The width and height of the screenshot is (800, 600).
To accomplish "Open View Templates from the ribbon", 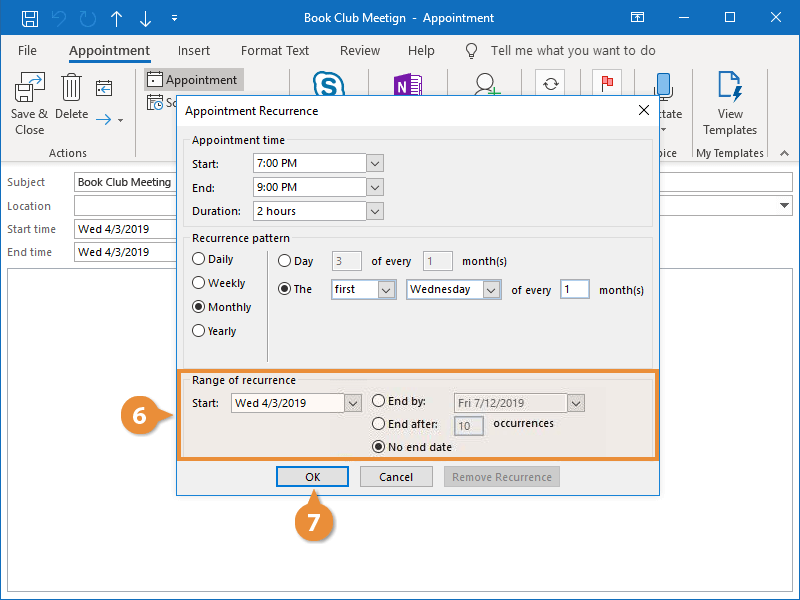I will click(730, 100).
